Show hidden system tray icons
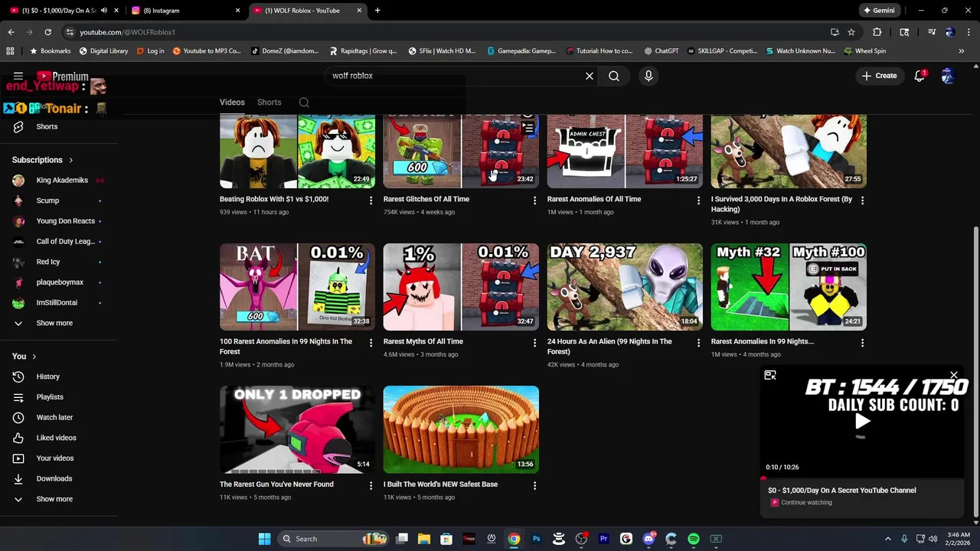Viewport: 980px width, 551px height. point(888,539)
